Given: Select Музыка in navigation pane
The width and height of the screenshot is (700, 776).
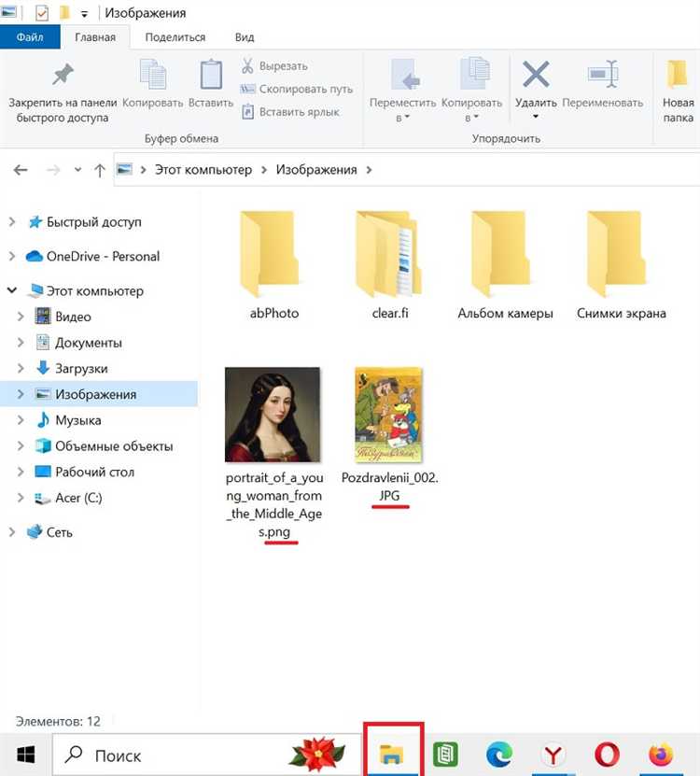Looking at the screenshot, I should [x=77, y=420].
